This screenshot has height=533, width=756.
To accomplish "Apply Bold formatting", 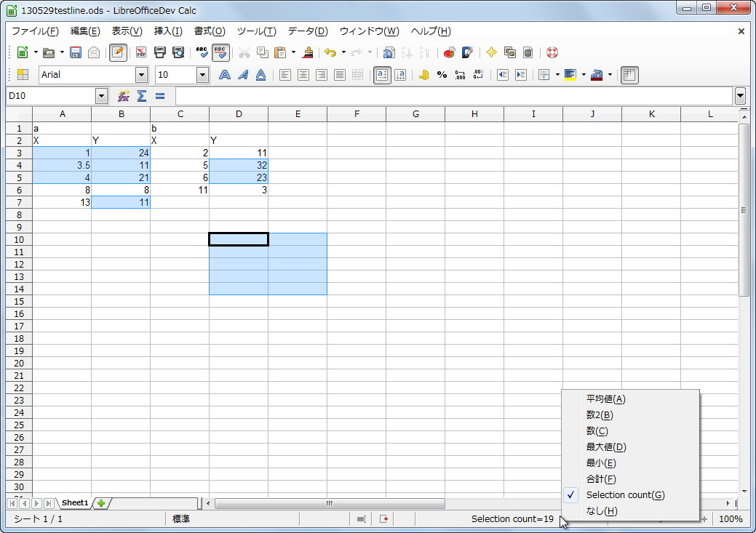I will [224, 75].
